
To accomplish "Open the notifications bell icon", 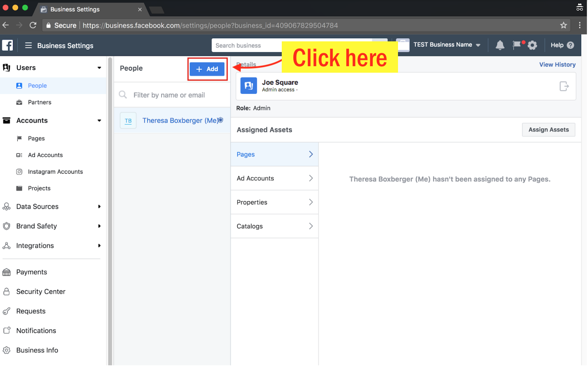I will coord(501,45).
